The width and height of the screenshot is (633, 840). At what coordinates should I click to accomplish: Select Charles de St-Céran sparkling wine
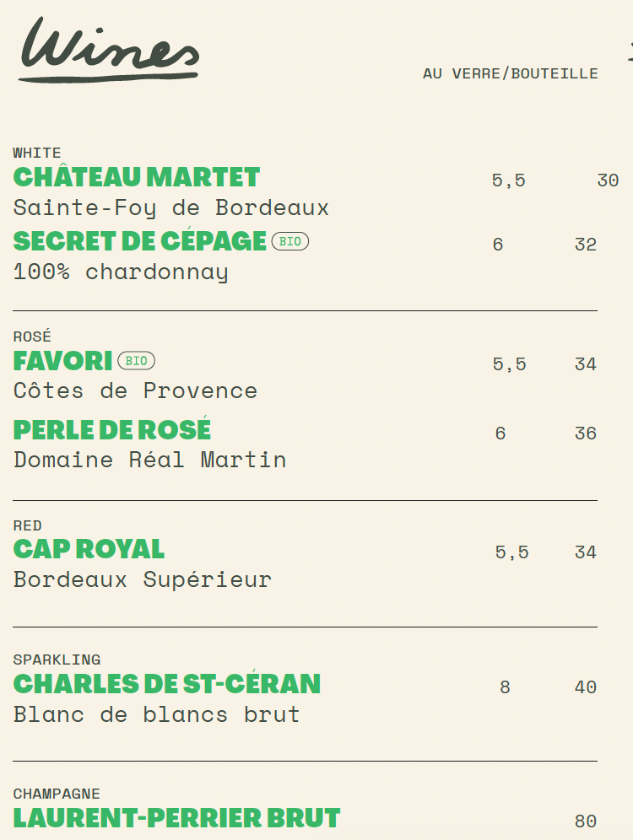click(x=167, y=684)
